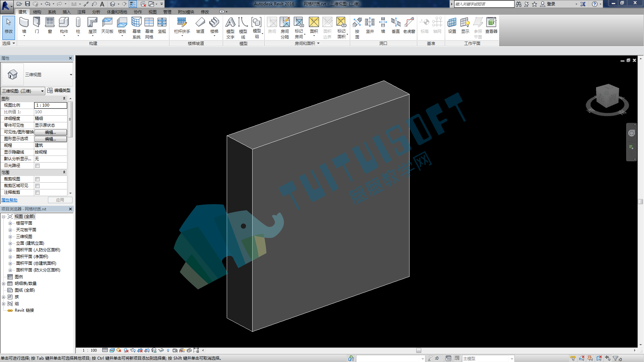The height and width of the screenshot is (362, 644).
Task: Select the Curtain Grid (幕墙网格) tool
Action: point(149,28)
